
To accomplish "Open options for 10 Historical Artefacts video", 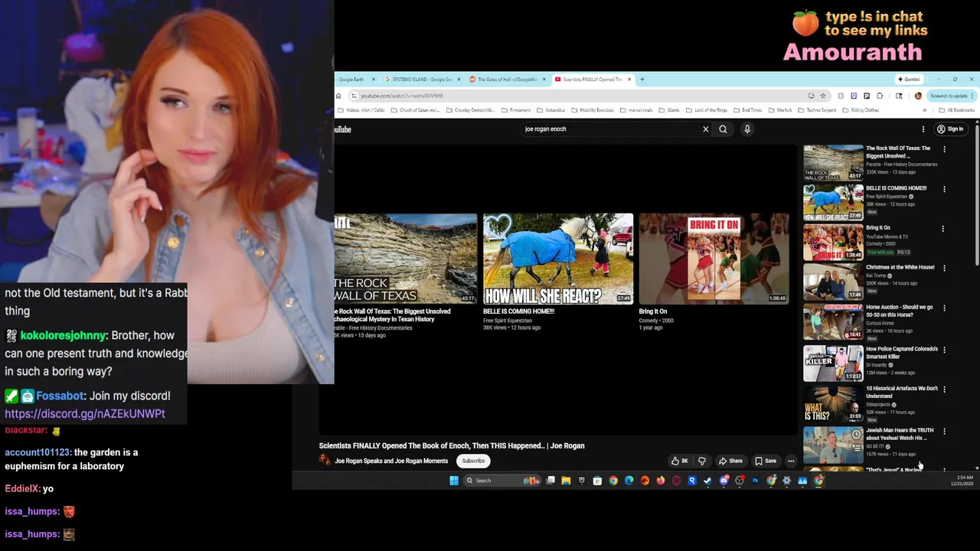I will pos(944,390).
